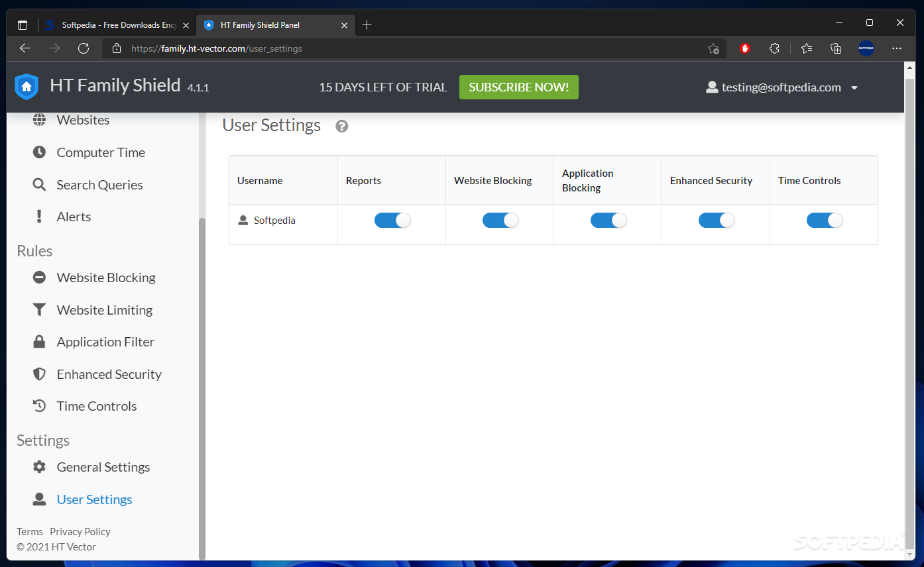Open the browser Collections icon

(x=836, y=48)
